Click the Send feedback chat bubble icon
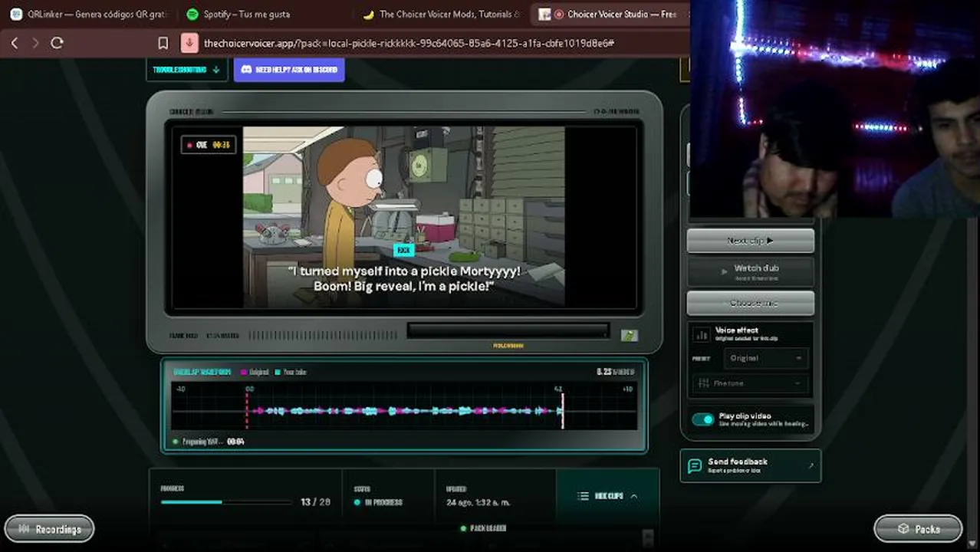 [695, 465]
